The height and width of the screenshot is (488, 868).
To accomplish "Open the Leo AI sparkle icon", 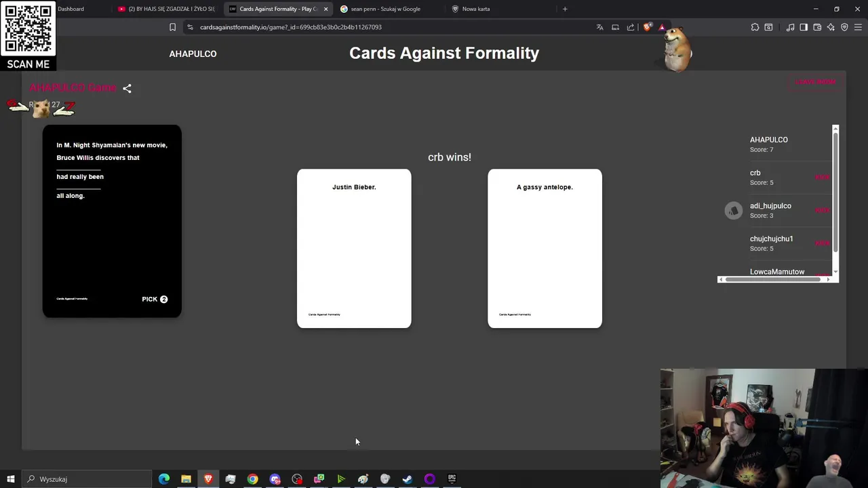I will click(831, 27).
